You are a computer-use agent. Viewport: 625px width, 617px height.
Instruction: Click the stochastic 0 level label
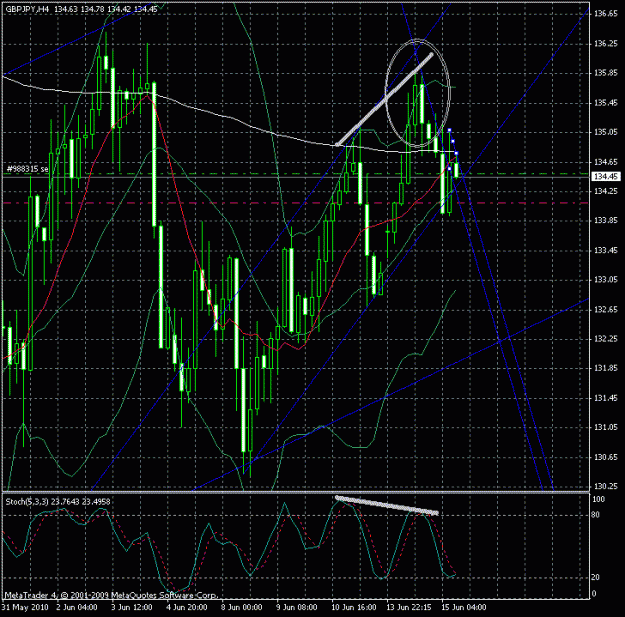(x=594, y=593)
